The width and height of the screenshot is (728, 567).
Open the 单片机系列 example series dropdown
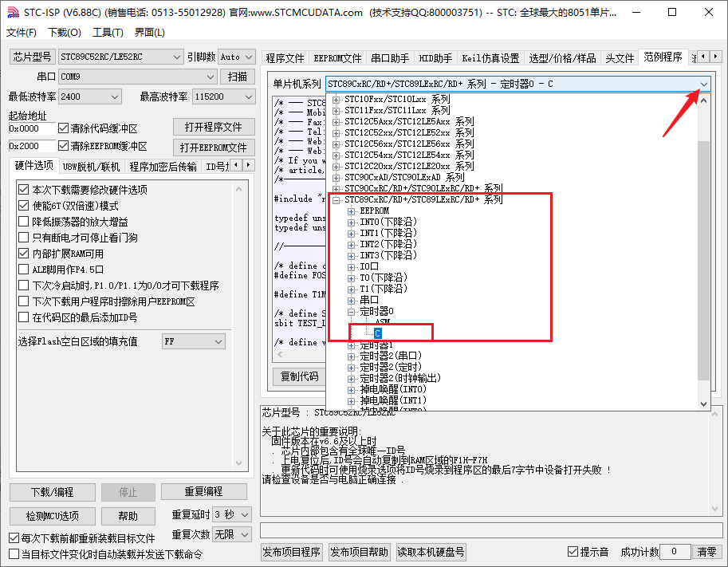click(x=702, y=84)
